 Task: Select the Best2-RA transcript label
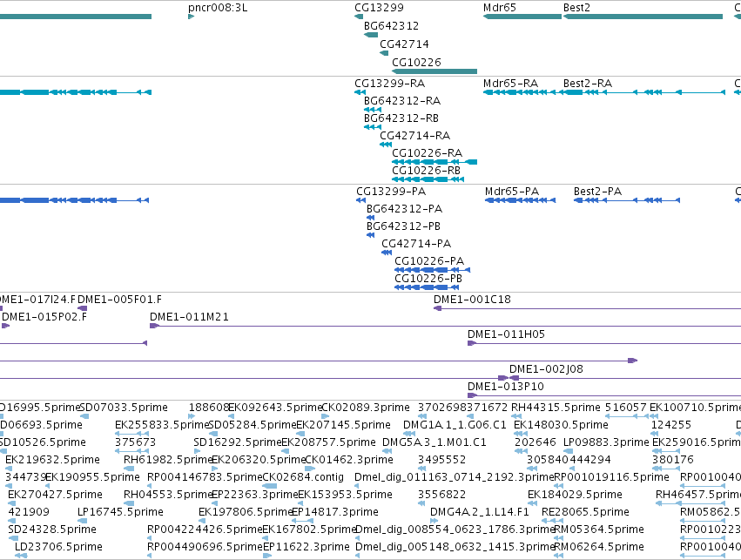pyautogui.click(x=588, y=84)
